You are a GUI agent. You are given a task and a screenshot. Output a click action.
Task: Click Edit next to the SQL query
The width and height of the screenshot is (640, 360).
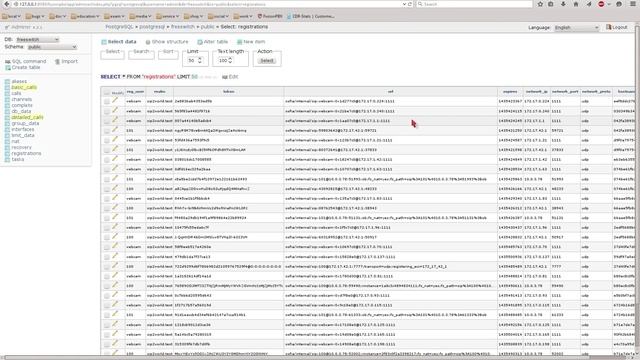[x=230, y=77]
